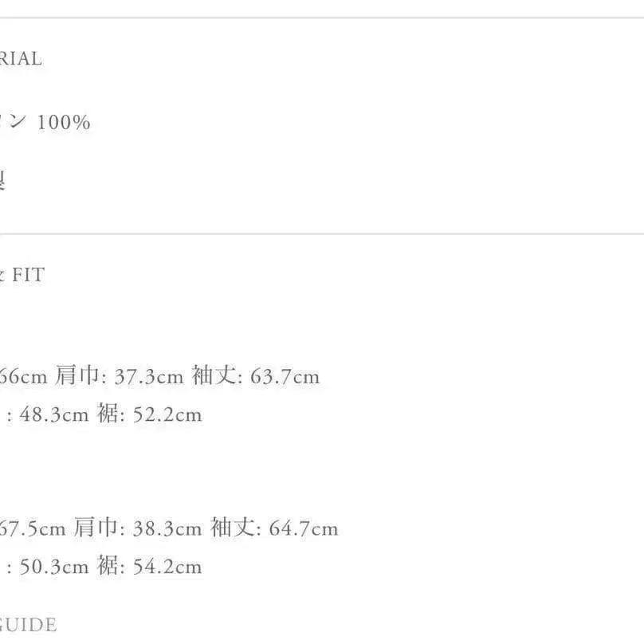Click the 裾 label beside 54.2cm
Screen dimensions: 644x644
(x=109, y=567)
